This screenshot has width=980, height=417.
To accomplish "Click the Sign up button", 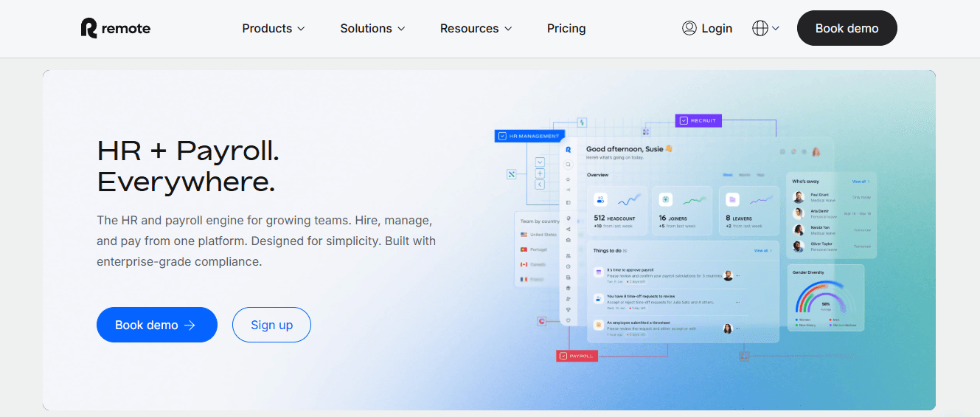I will click(x=271, y=325).
